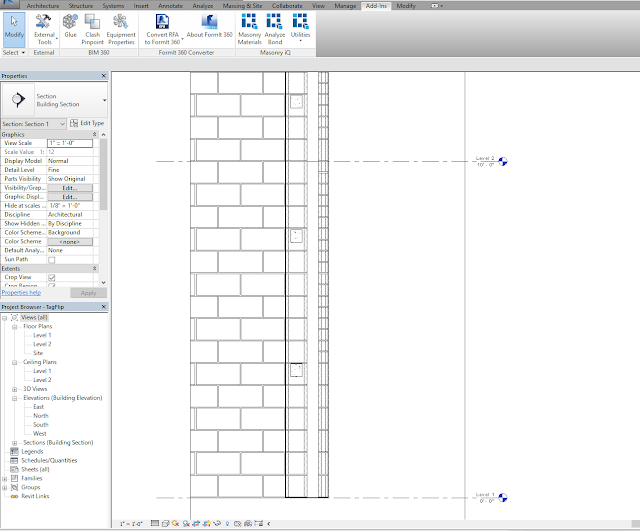Run Clash Pinpoint
This screenshot has width=640, height=531.
coord(92,29)
